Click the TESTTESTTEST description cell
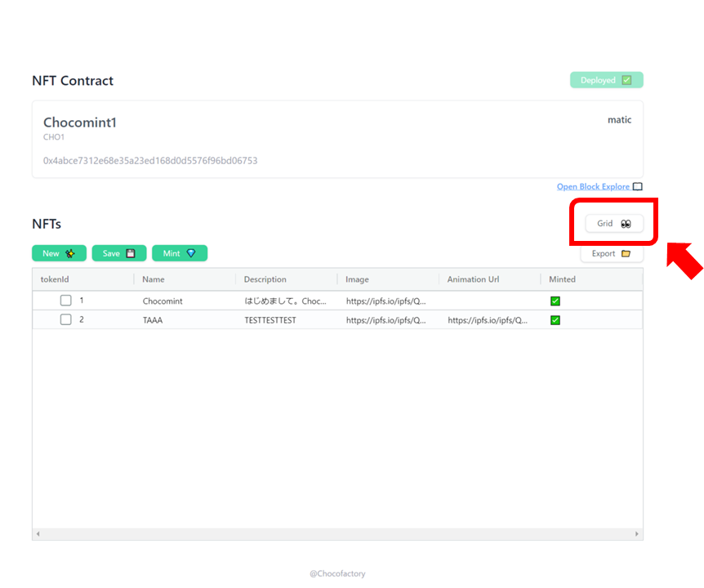Image resolution: width=704 pixels, height=588 pixels. pyautogui.click(x=270, y=320)
